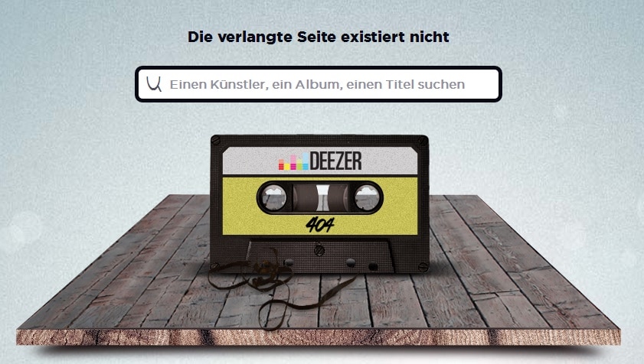Focus the artist, album, title search field

coord(319,84)
